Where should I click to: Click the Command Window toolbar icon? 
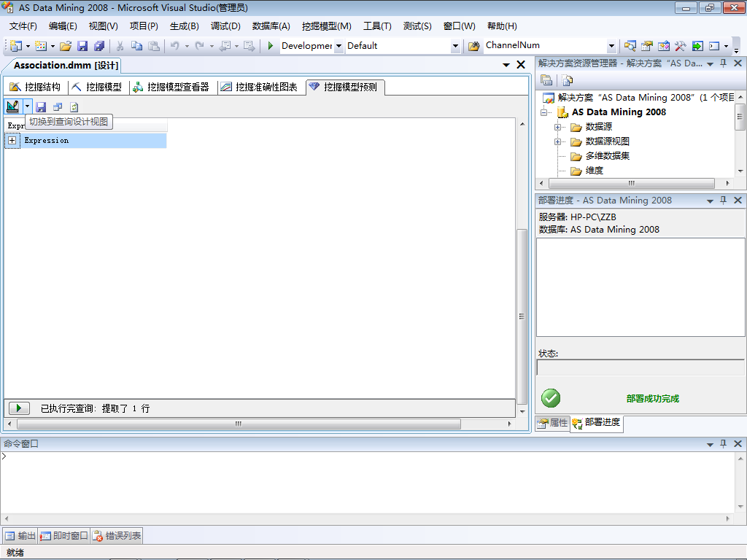click(714, 46)
